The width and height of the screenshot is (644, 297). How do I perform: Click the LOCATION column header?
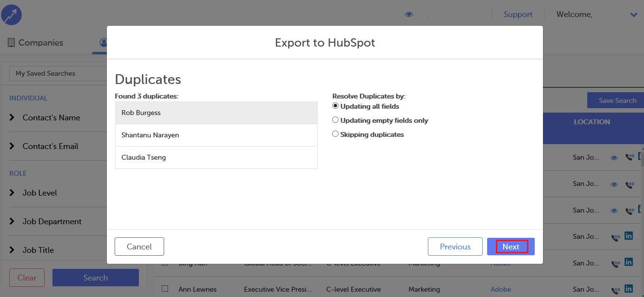pos(592,122)
